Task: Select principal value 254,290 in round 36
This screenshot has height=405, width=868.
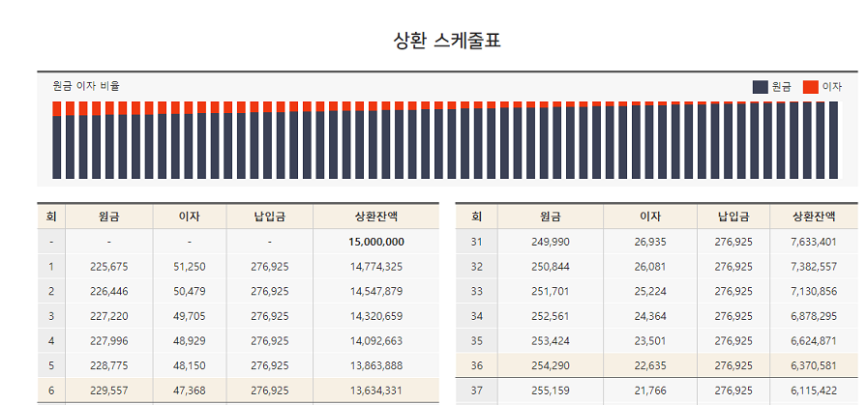Action: point(551,365)
